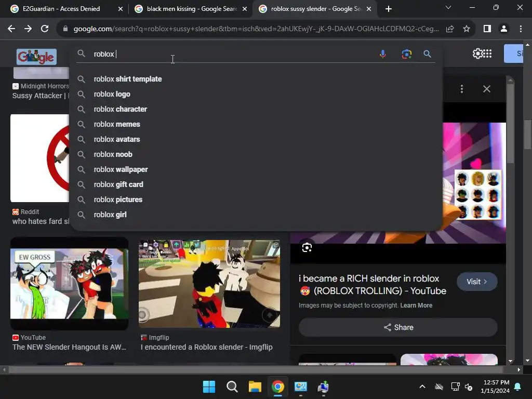This screenshot has height=399, width=532.
Task: Visit the source page of the image
Action: tap(477, 282)
